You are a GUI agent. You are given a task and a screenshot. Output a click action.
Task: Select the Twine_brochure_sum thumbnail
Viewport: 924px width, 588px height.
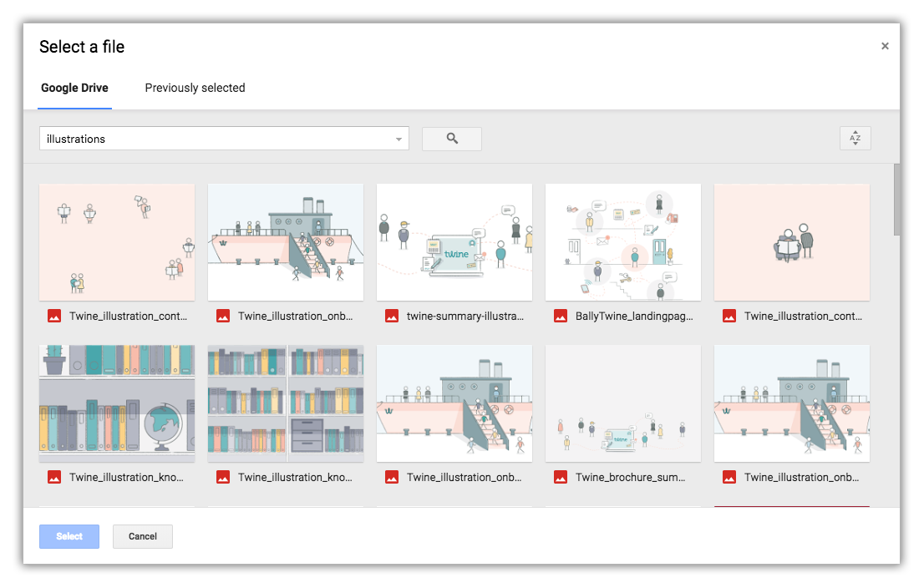(623, 403)
